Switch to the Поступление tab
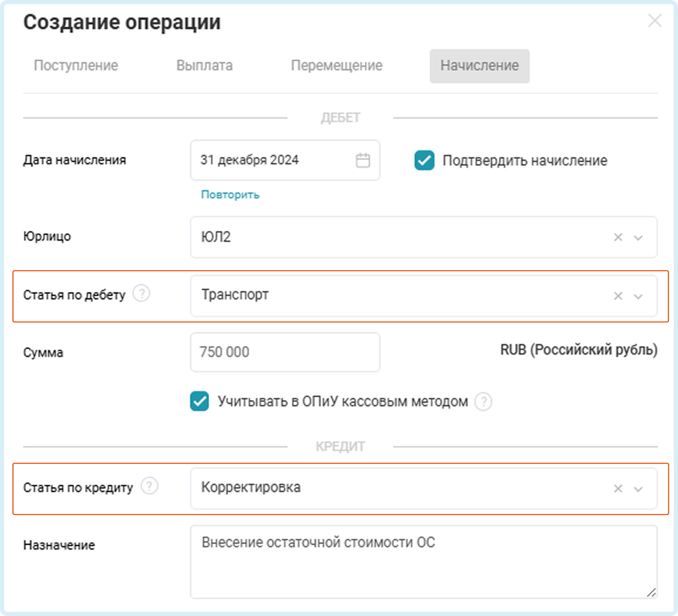The image size is (678, 616). pyautogui.click(x=76, y=65)
